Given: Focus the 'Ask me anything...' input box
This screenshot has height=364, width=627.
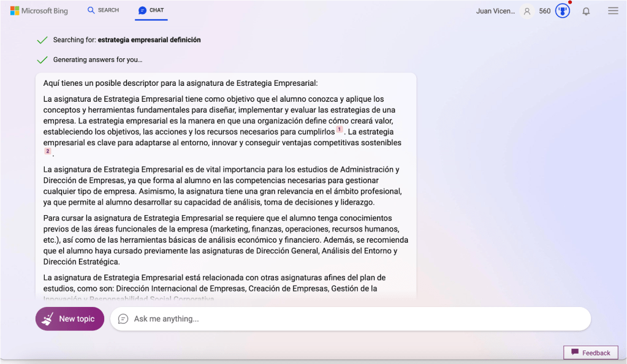Looking at the screenshot, I should (355, 319).
